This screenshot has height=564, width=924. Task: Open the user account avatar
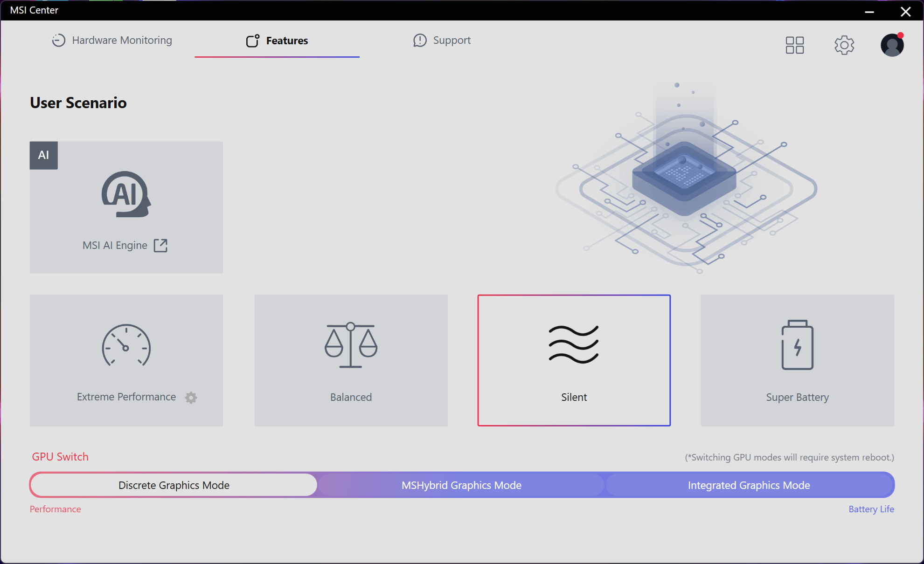(892, 45)
